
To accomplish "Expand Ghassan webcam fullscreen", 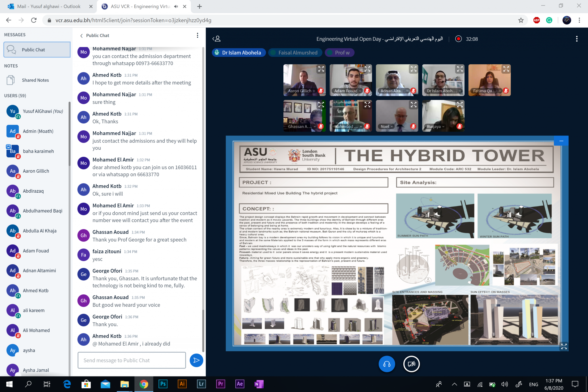I will pos(321,105).
